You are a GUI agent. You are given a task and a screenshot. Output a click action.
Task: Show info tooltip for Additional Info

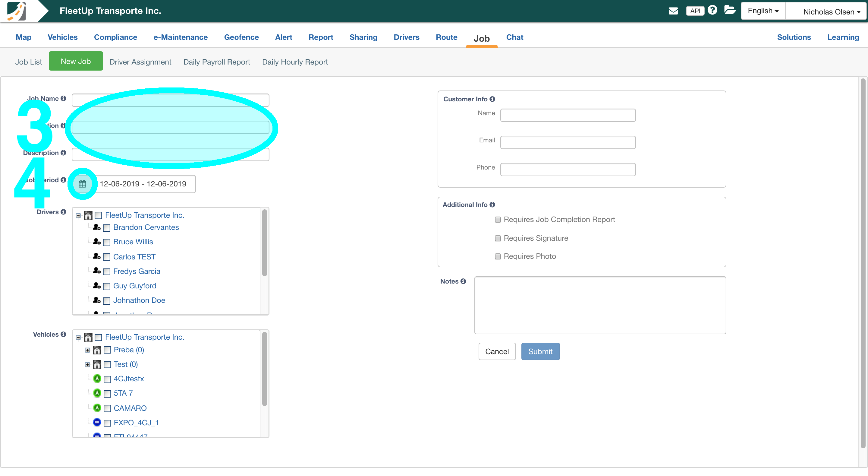coord(492,205)
